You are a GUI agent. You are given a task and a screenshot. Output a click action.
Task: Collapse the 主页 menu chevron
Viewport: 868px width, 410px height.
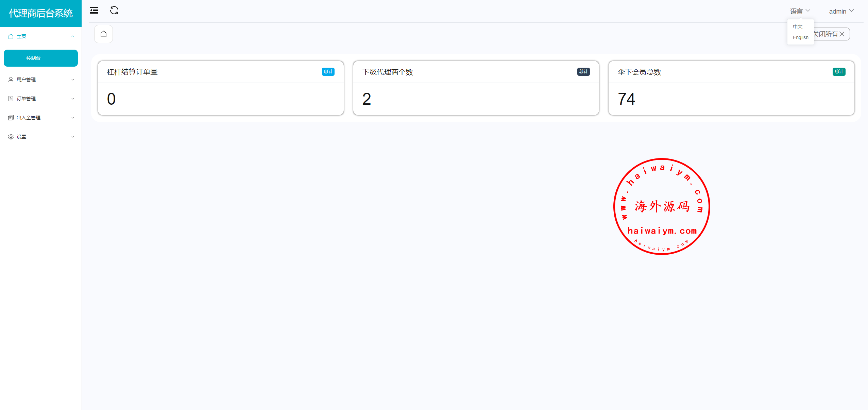[72, 36]
